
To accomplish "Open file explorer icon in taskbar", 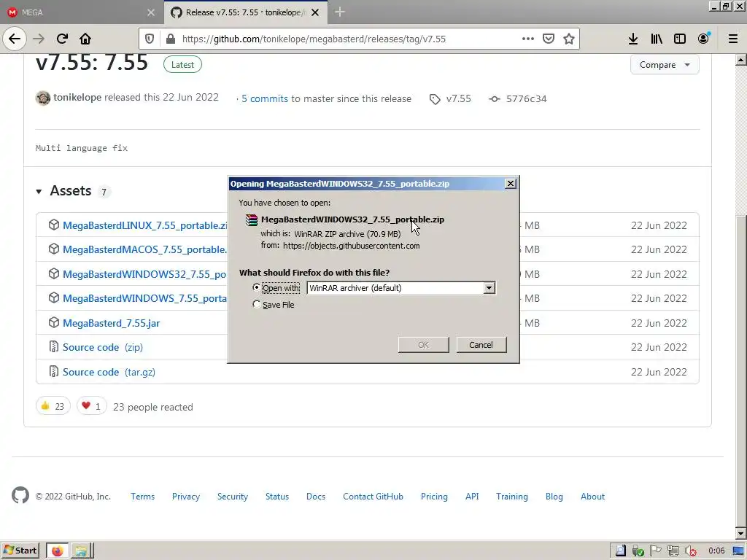I will (80, 551).
